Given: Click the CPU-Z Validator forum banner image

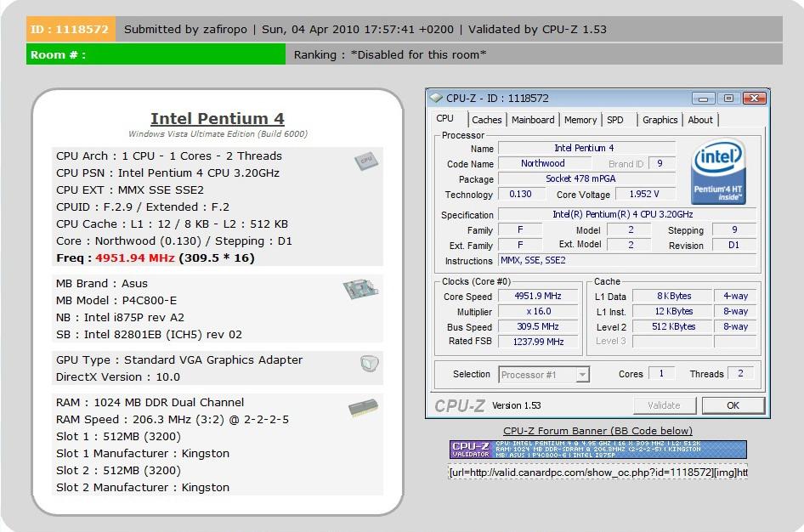Looking at the screenshot, I should [597, 450].
